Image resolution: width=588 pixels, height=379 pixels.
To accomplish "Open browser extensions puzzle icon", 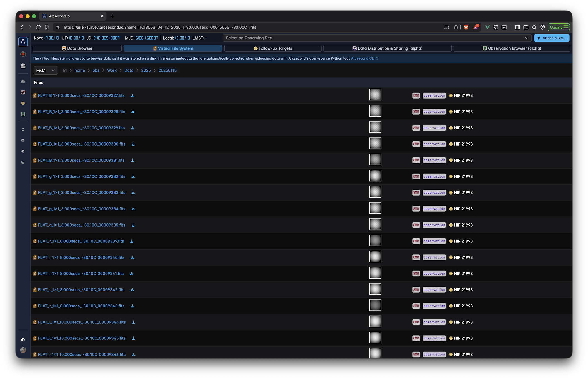I will point(496,27).
